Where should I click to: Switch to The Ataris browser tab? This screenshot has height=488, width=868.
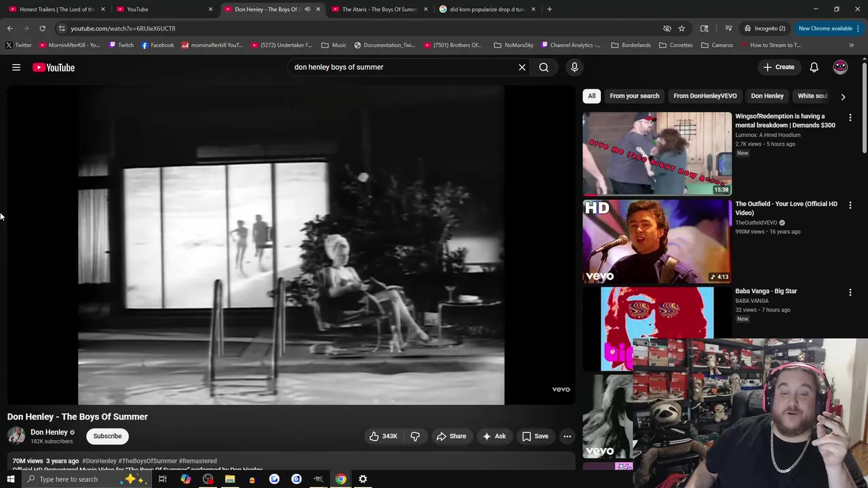[378, 9]
